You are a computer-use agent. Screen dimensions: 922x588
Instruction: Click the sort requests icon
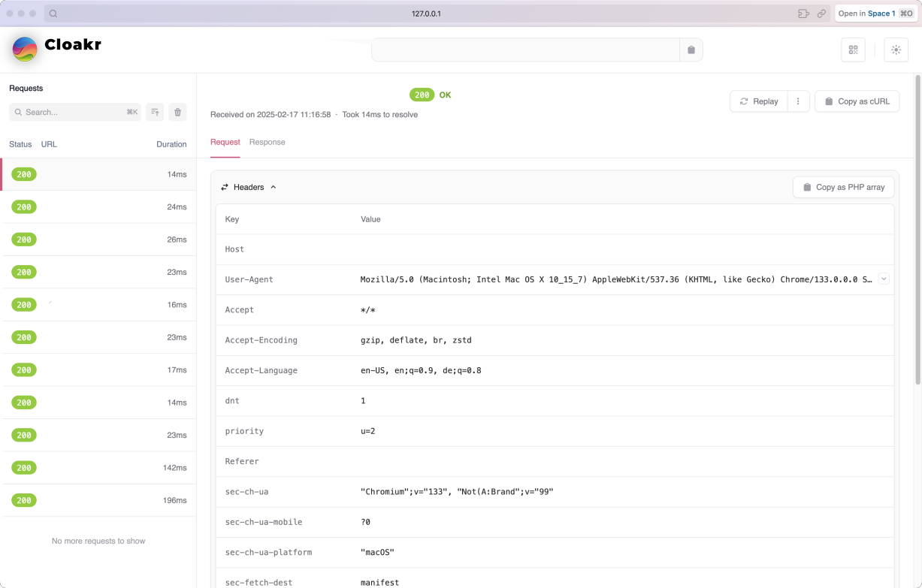pos(155,112)
